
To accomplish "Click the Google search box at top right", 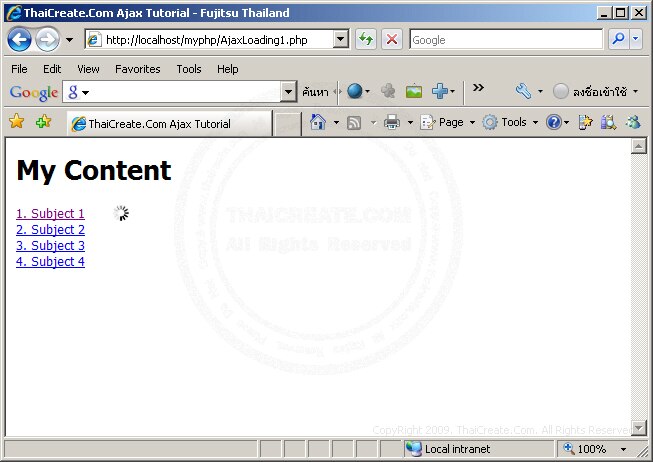I will pyautogui.click(x=506, y=40).
